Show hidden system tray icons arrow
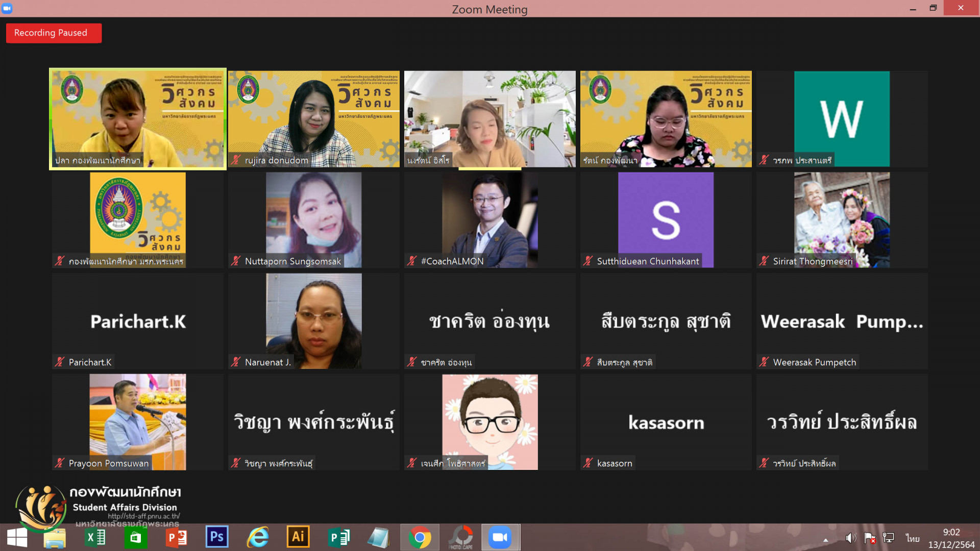The height and width of the screenshot is (551, 980). point(825,540)
